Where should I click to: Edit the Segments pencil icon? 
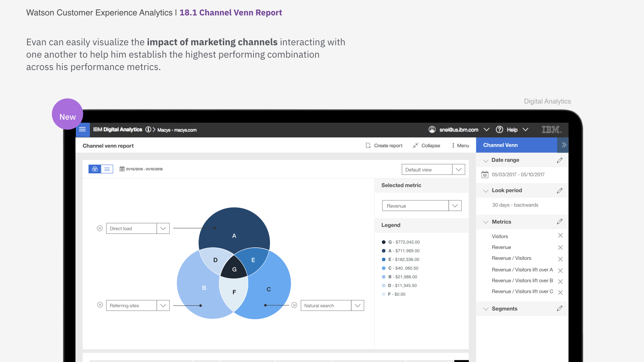tap(559, 308)
